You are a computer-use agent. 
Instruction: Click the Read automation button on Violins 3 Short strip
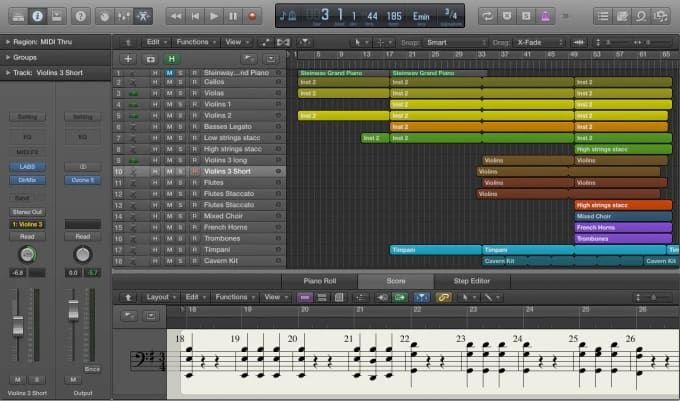27,238
